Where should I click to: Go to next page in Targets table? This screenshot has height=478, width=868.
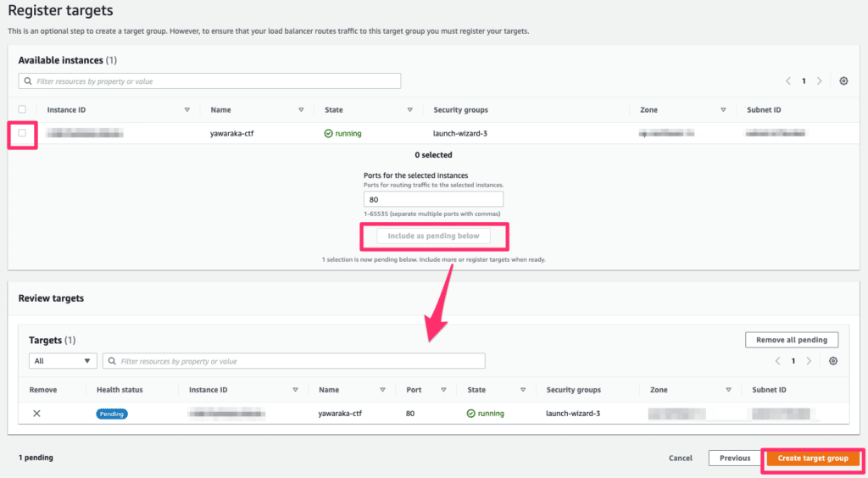809,360
